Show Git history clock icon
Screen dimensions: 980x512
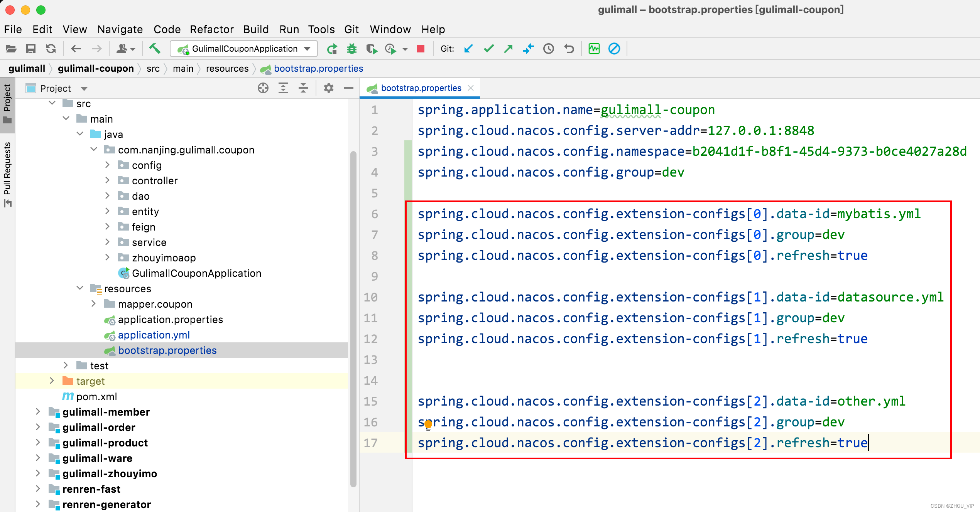point(549,49)
